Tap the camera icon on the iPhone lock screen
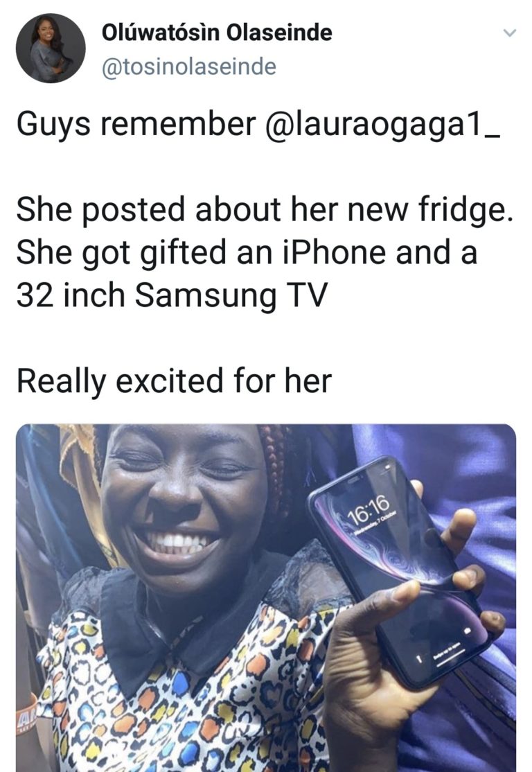This screenshot has height=772, width=532. pyautogui.click(x=468, y=631)
